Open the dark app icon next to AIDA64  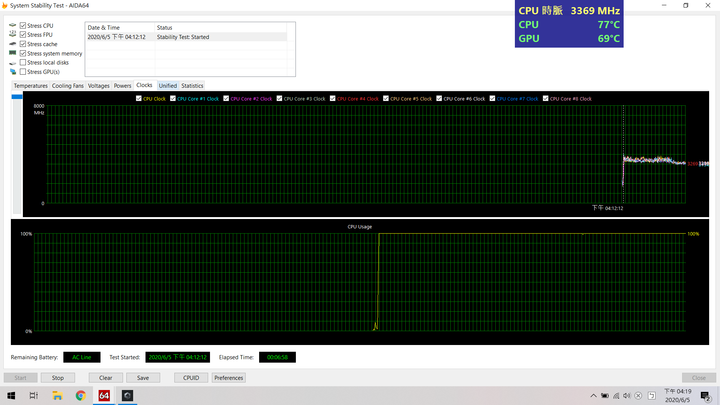[x=127, y=395]
